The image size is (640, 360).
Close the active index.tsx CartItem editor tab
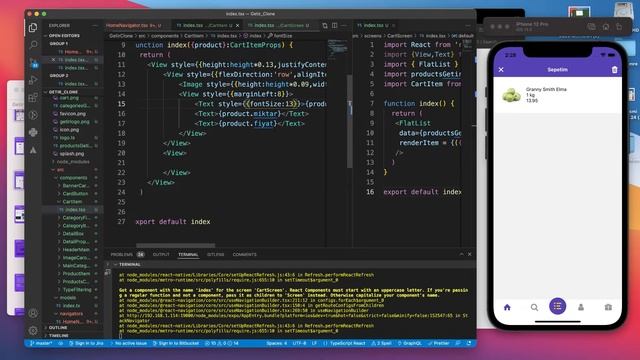pos(238,25)
